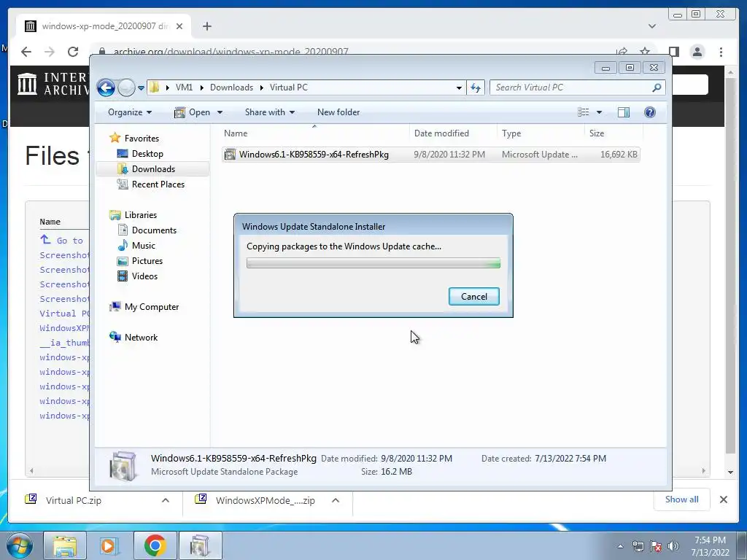
Task: Select My Computer in sidebar
Action: (x=152, y=307)
